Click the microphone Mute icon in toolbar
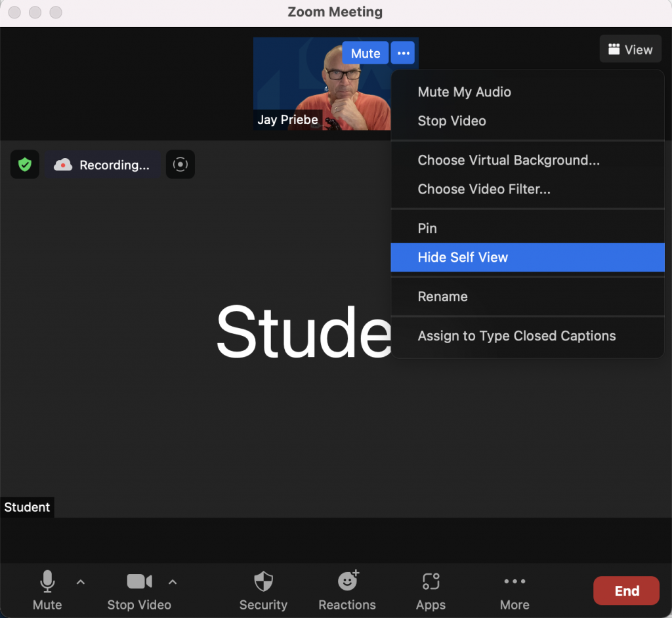 47,582
